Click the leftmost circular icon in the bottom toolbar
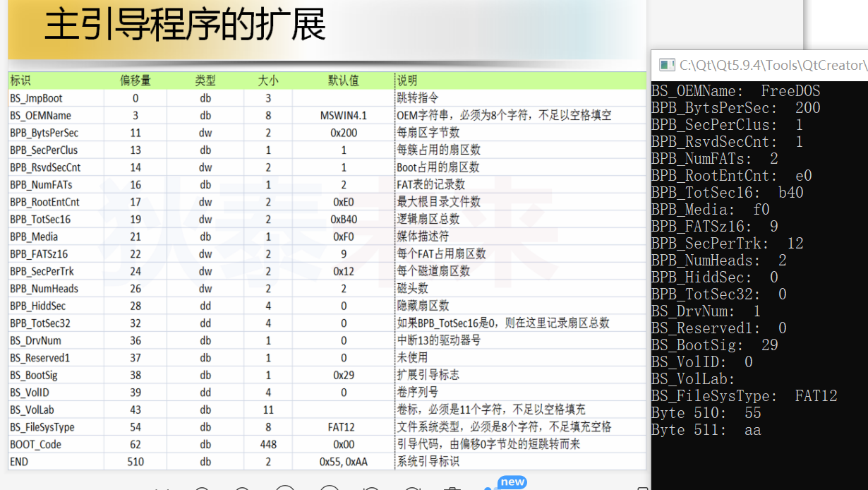 [202, 487]
